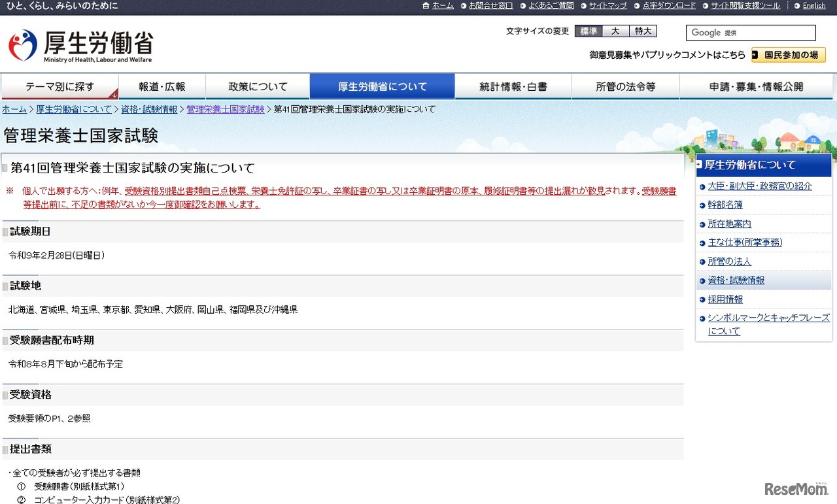Open シンボルマークとキャッチフレーズについて sidebar link

(768, 324)
